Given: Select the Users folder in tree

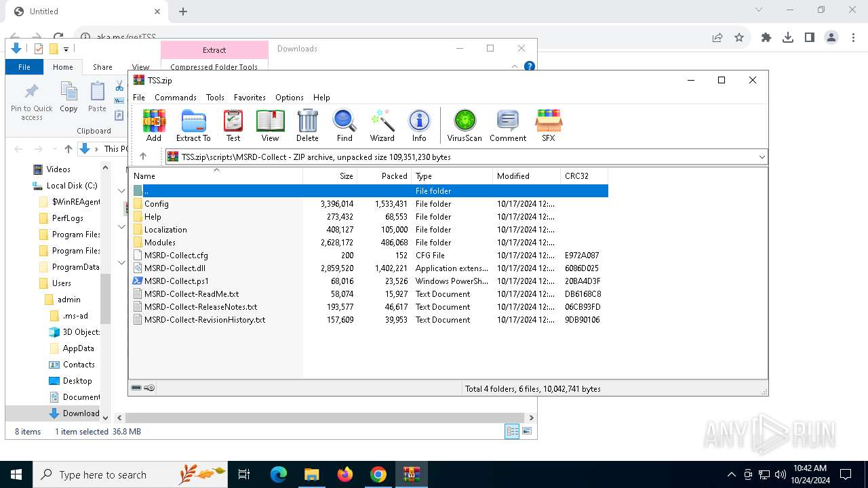Looking at the screenshot, I should [x=56, y=283].
